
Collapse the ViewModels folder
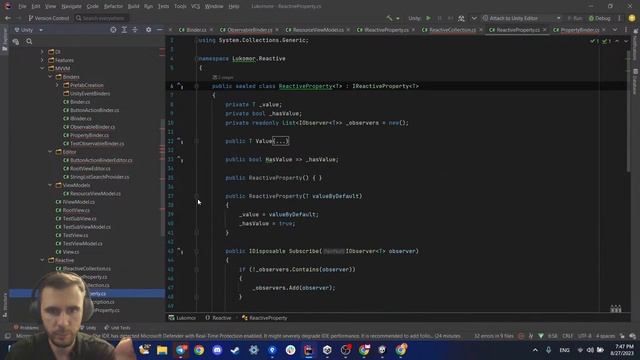point(50,185)
